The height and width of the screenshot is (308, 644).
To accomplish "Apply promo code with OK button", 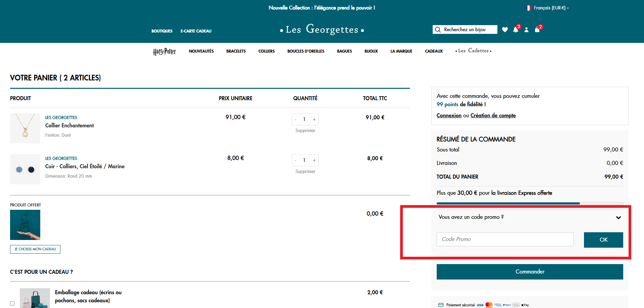I will click(x=603, y=240).
